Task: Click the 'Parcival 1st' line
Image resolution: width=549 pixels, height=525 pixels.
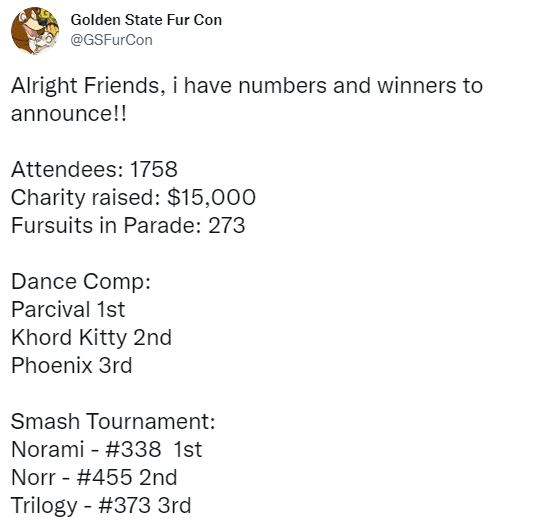Action: click(68, 309)
